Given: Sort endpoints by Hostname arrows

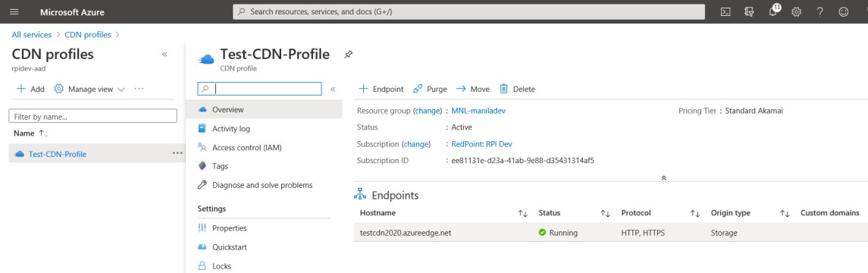Looking at the screenshot, I should click(522, 213).
